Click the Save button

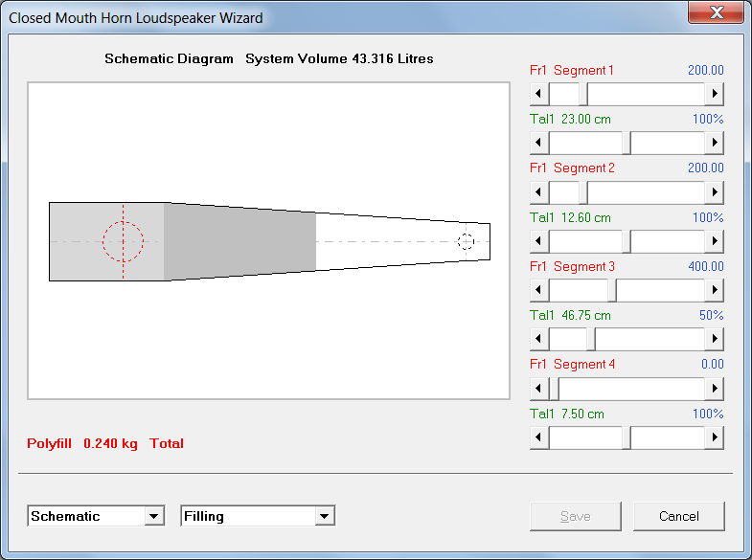(x=575, y=516)
